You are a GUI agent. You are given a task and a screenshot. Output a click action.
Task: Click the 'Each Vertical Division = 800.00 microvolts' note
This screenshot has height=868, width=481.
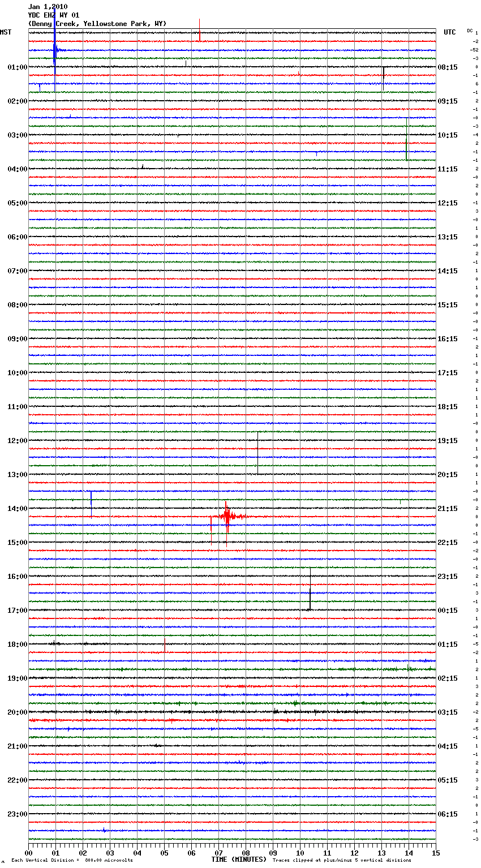pos(72,861)
